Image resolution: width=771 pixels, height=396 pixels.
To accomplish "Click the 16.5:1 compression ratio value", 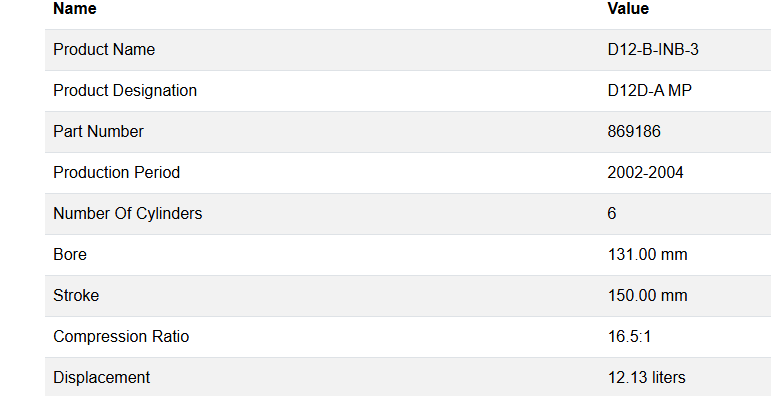I will coord(629,336).
